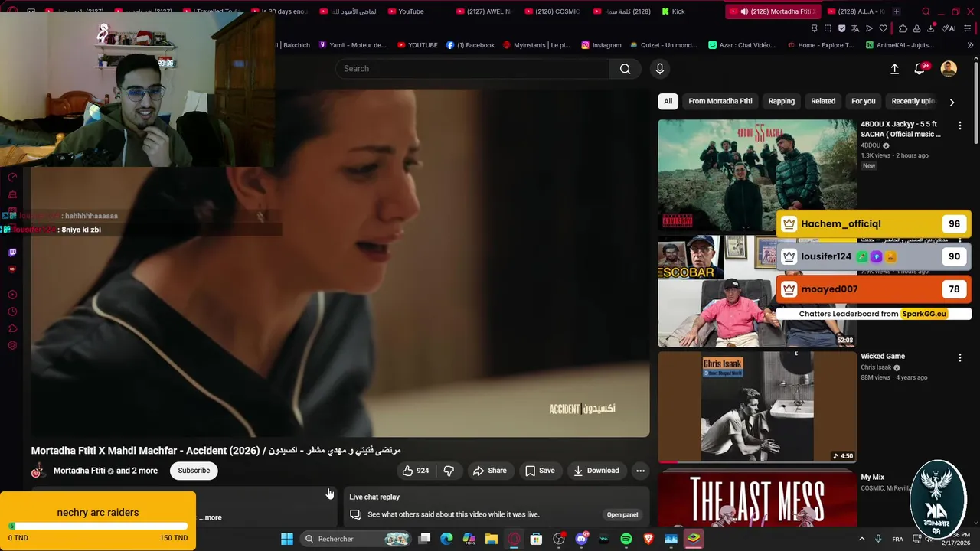This screenshot has width=980, height=551.
Task: Switch to the COSMIC browser tab
Action: tap(553, 11)
